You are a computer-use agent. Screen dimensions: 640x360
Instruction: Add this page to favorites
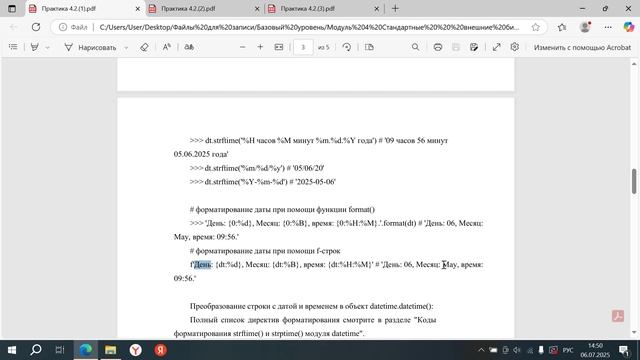[x=535, y=27]
